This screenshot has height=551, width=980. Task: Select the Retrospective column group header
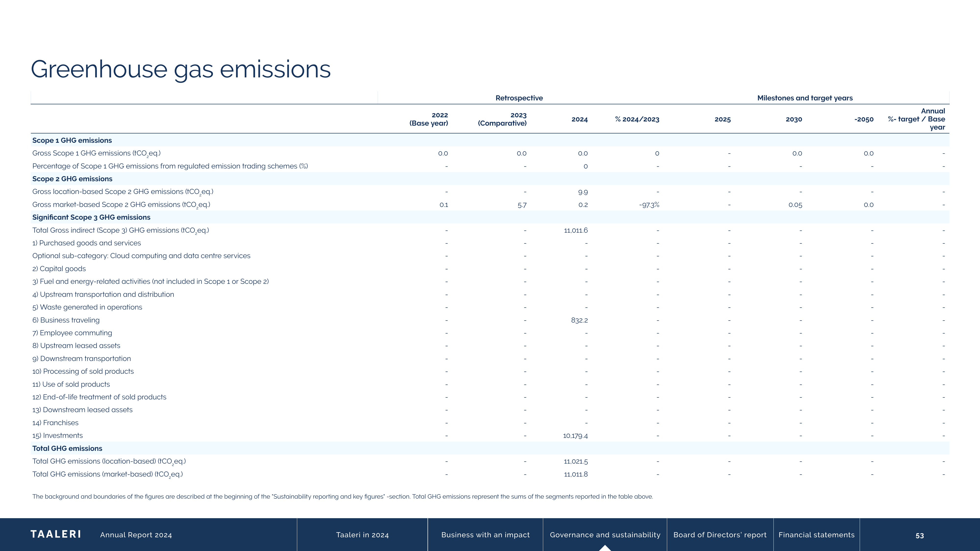[519, 98]
